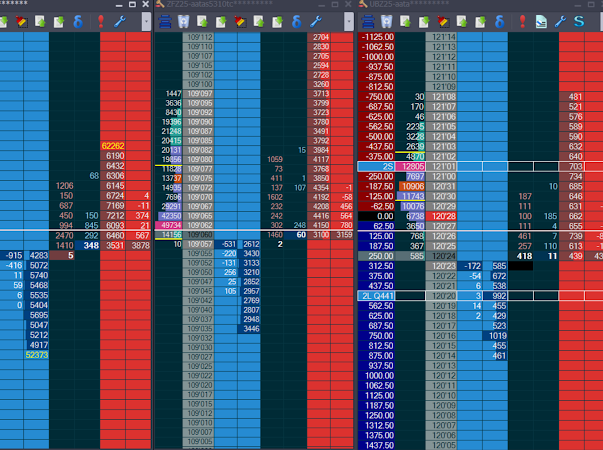The height and width of the screenshot is (450, 603).
Task: Click price level 109'035 in ZFZ25 ladder
Action: click(198, 329)
